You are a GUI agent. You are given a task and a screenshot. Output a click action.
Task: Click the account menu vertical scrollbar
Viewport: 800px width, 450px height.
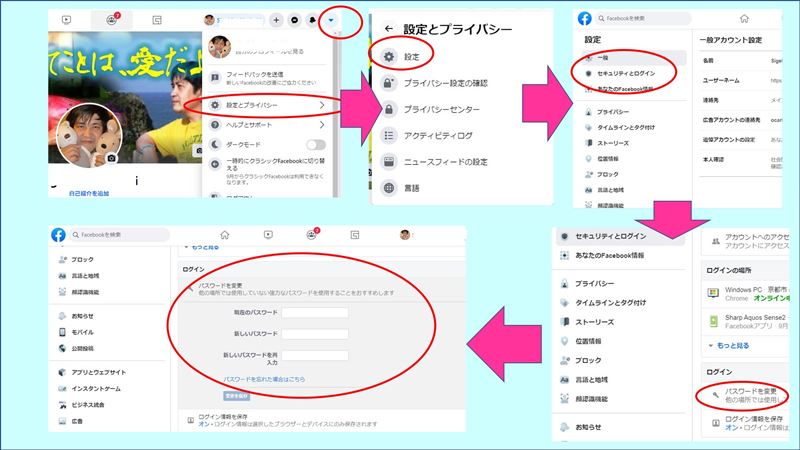pos(335,115)
